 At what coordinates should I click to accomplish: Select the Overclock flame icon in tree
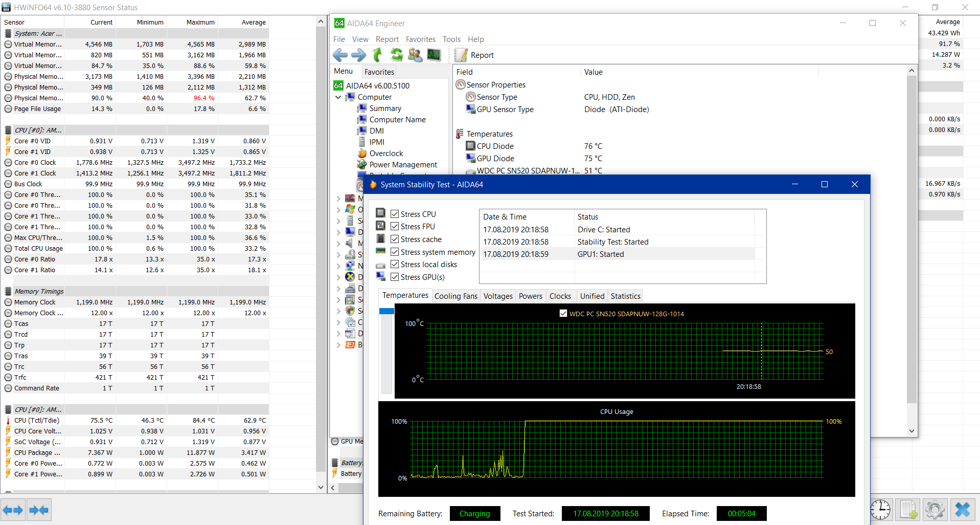(362, 154)
